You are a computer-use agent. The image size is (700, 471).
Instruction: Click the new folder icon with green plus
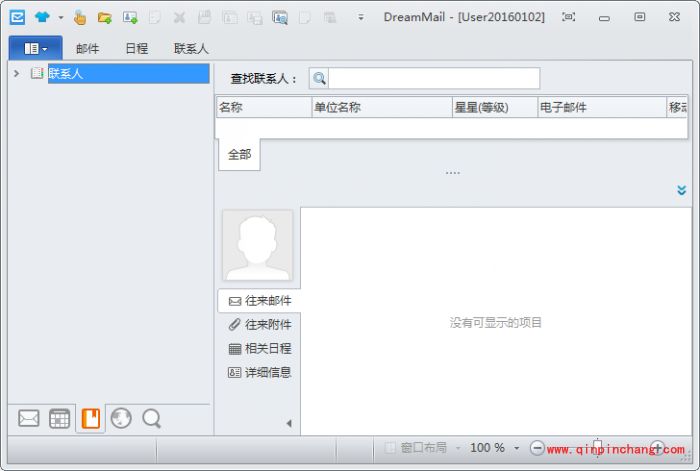[105, 18]
